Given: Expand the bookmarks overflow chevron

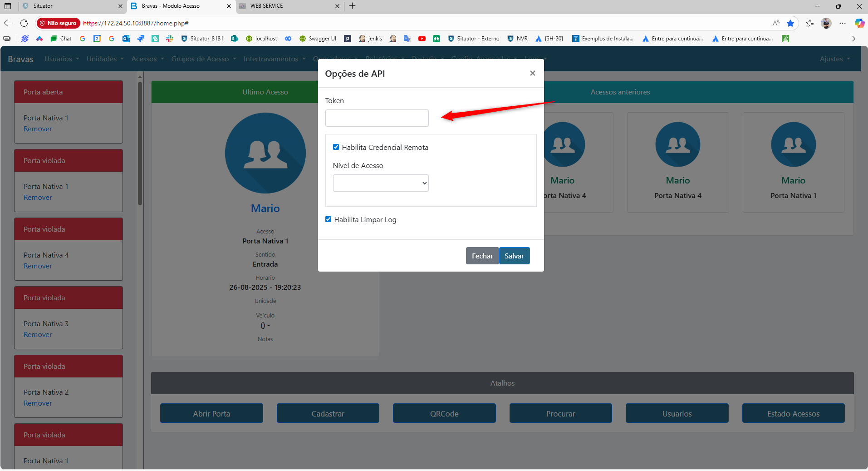Looking at the screenshot, I should click(853, 39).
